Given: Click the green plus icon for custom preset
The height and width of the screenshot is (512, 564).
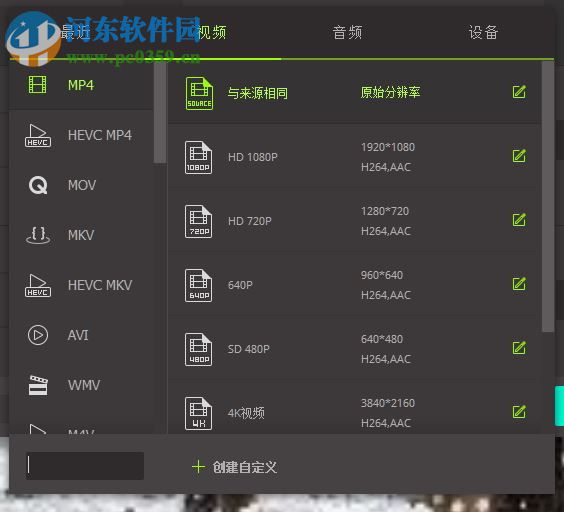Looking at the screenshot, I should [198, 467].
